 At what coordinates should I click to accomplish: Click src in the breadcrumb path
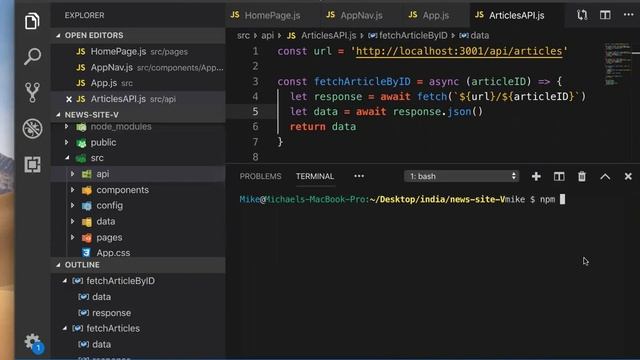click(x=243, y=36)
